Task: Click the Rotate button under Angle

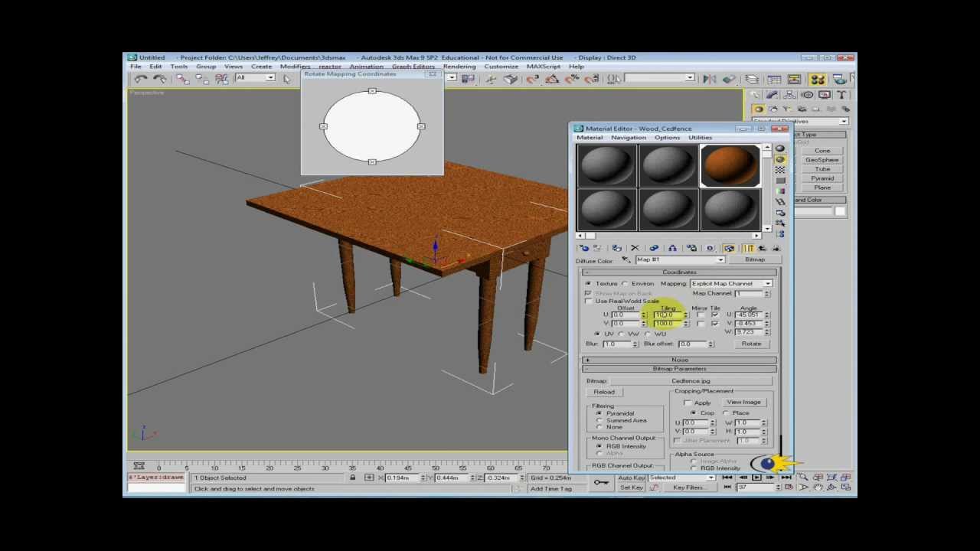Action: (751, 344)
